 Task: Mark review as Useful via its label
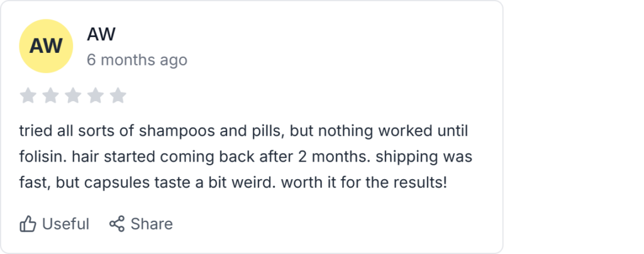[x=65, y=224]
